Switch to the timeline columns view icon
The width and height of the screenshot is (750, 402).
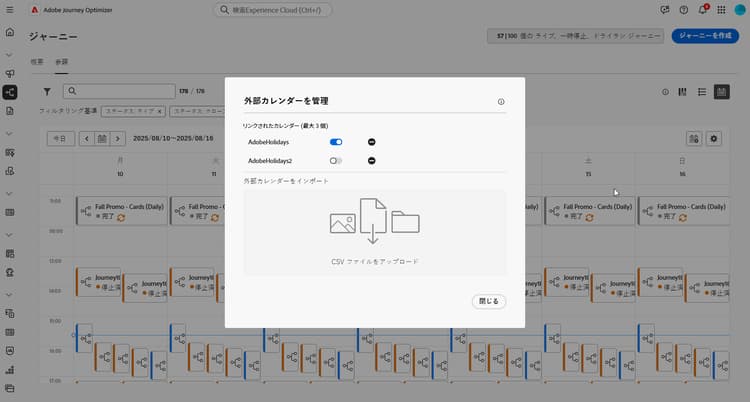point(683,92)
